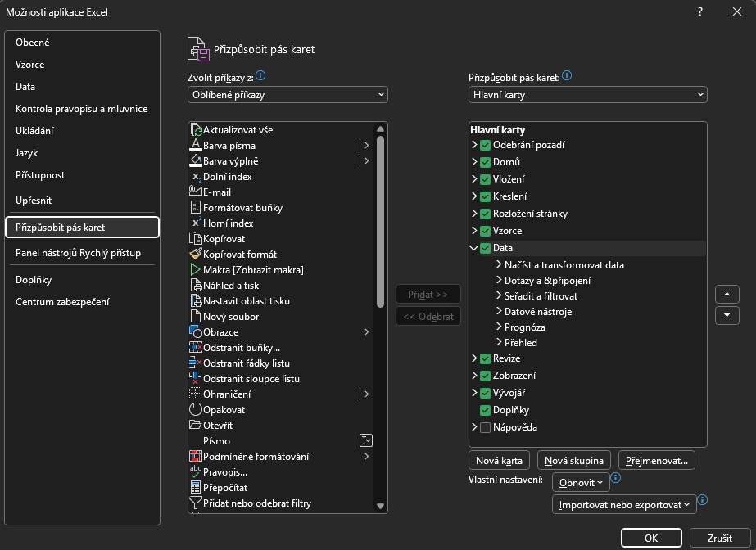
Task: Click the commands list scrollbar thumb
Action: pos(380,222)
